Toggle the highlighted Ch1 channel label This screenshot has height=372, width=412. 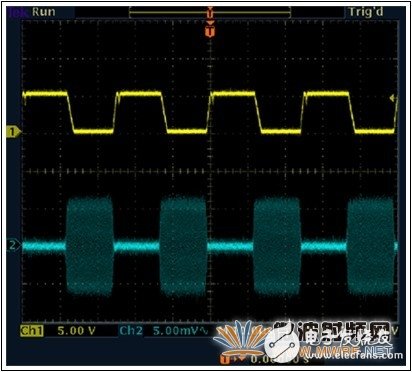click(x=32, y=331)
